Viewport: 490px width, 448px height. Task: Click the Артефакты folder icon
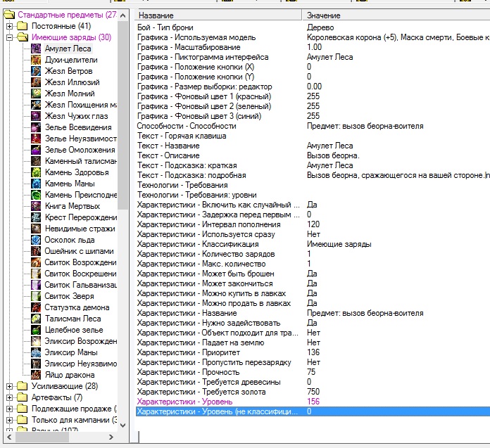click(23, 397)
